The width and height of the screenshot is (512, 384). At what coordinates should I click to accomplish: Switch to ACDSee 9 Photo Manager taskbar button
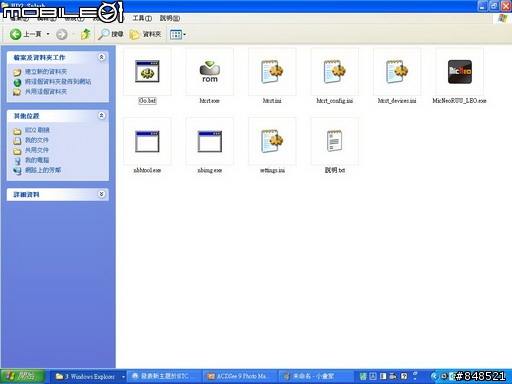click(x=240, y=377)
